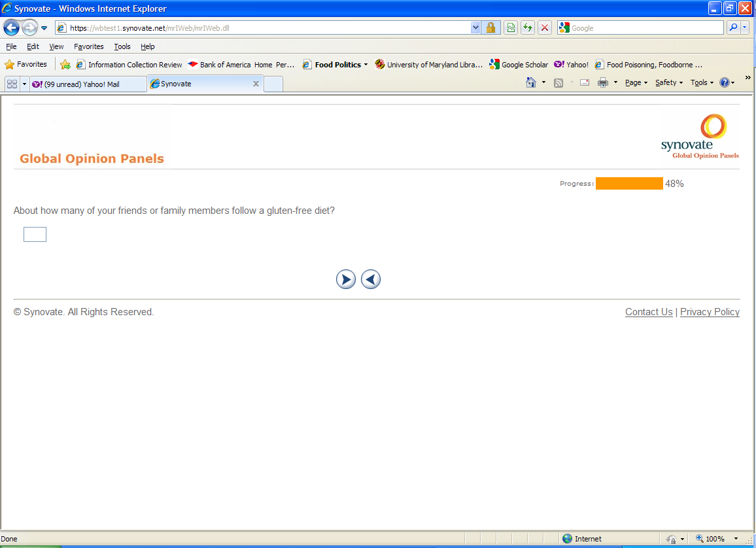Open the Tools menu in command bar
The width and height of the screenshot is (756, 548).
point(702,82)
